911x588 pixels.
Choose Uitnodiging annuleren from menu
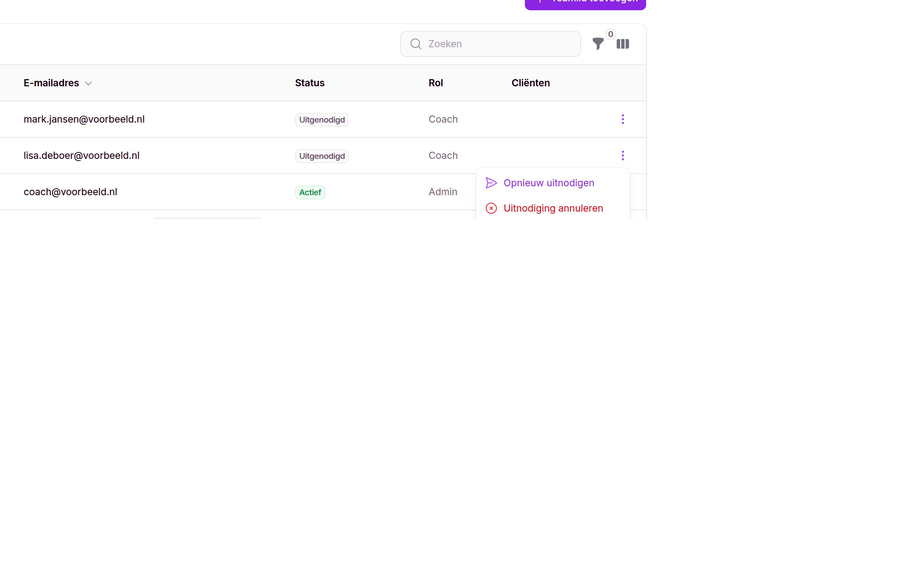coord(553,208)
